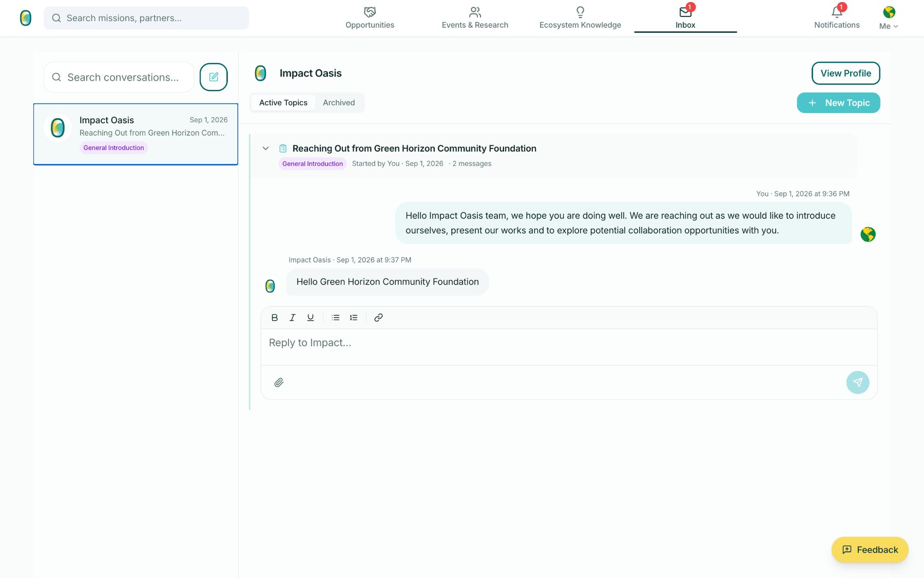Screen dimensions: 924x578
Task: Toggle Italic formatting in reply editor
Action: [x=293, y=318]
